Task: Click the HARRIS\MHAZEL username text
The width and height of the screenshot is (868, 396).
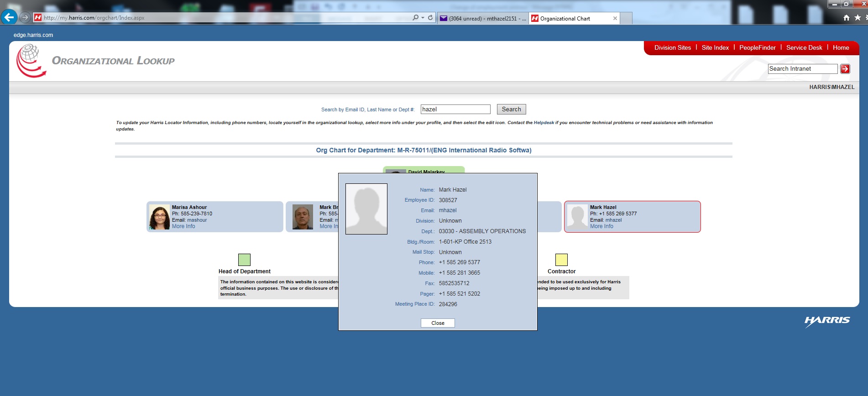Action: click(832, 87)
